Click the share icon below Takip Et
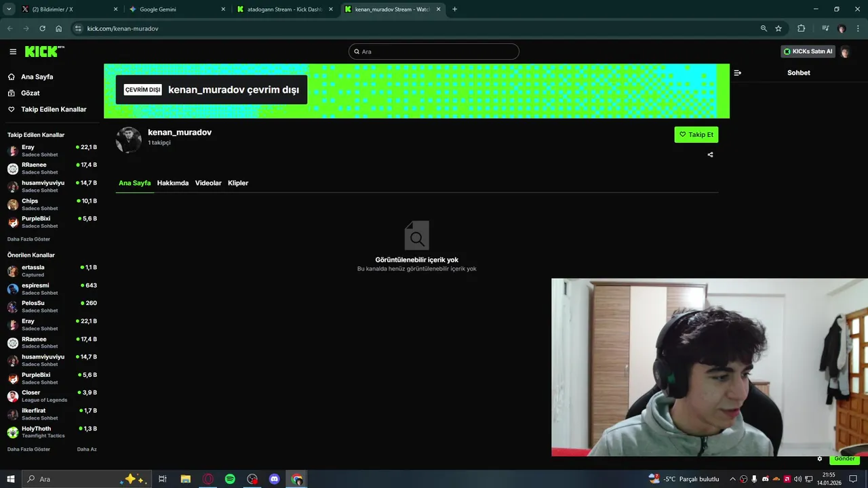Screen dimensions: 868x488 710,155
